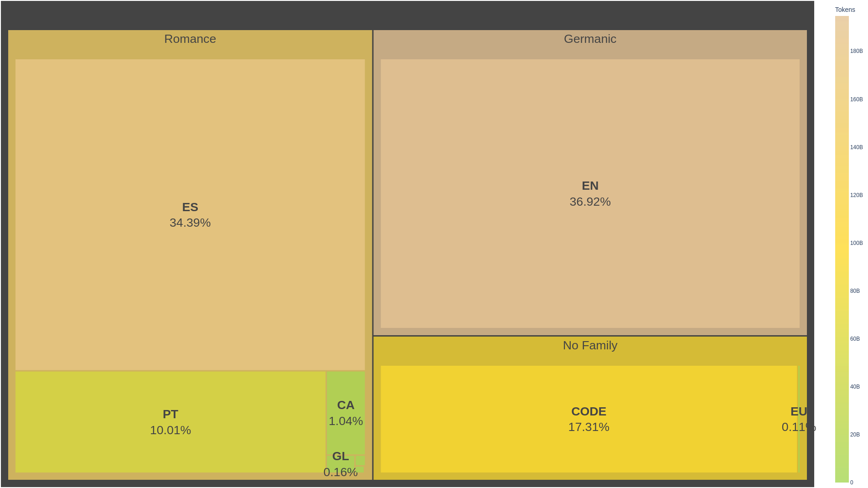Click the 0.16% percentage below GL
The height and width of the screenshot is (488, 868).
[341, 472]
